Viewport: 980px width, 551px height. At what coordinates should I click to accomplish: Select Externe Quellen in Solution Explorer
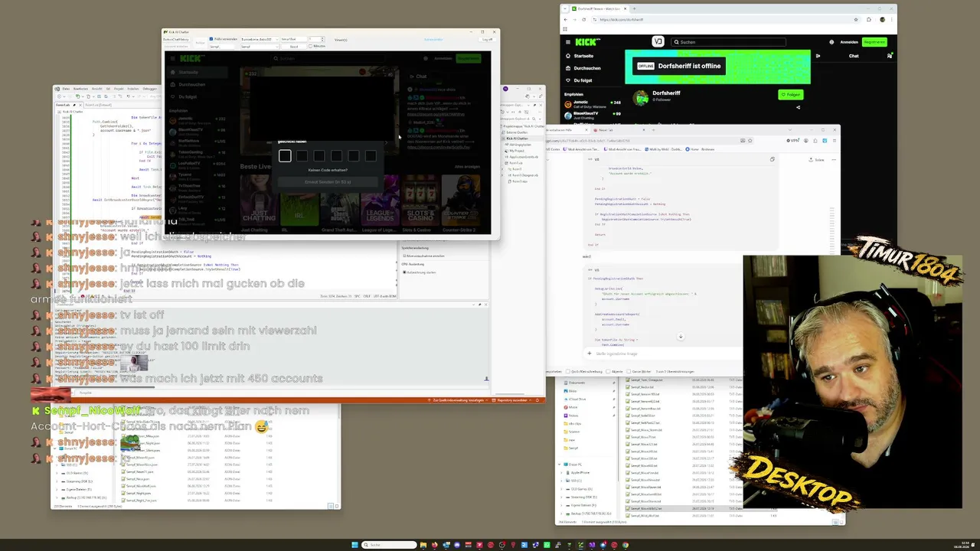point(518,132)
